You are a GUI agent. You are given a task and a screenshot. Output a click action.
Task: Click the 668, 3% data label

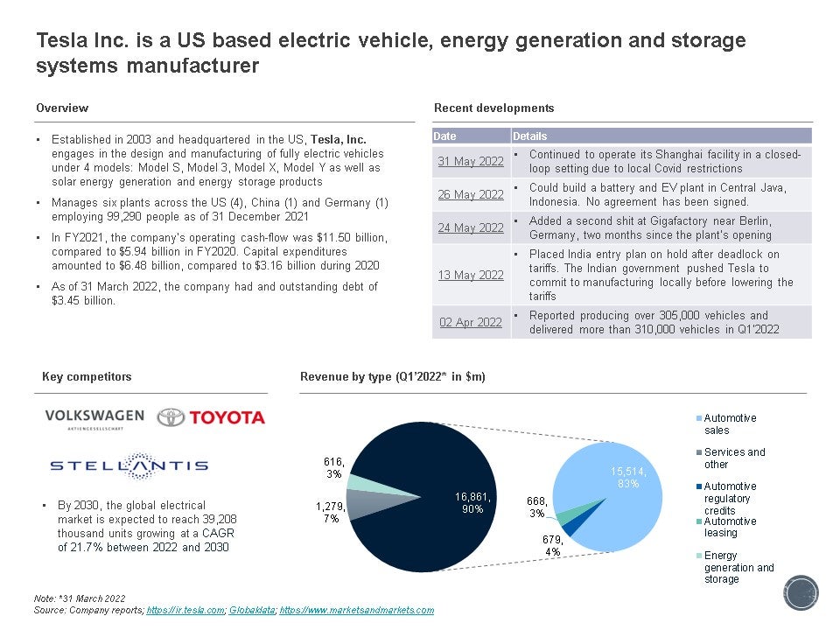(536, 507)
